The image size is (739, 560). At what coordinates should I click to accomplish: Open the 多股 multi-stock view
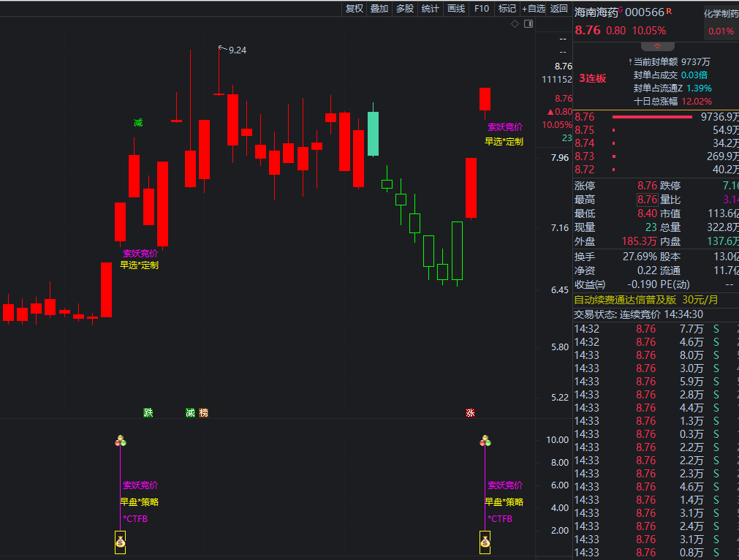[x=405, y=9]
